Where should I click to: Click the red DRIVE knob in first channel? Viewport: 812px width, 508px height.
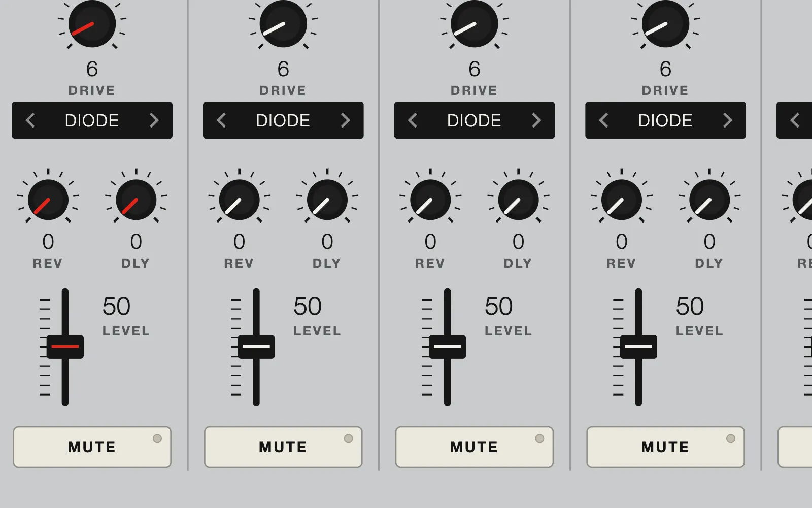pyautogui.click(x=92, y=23)
